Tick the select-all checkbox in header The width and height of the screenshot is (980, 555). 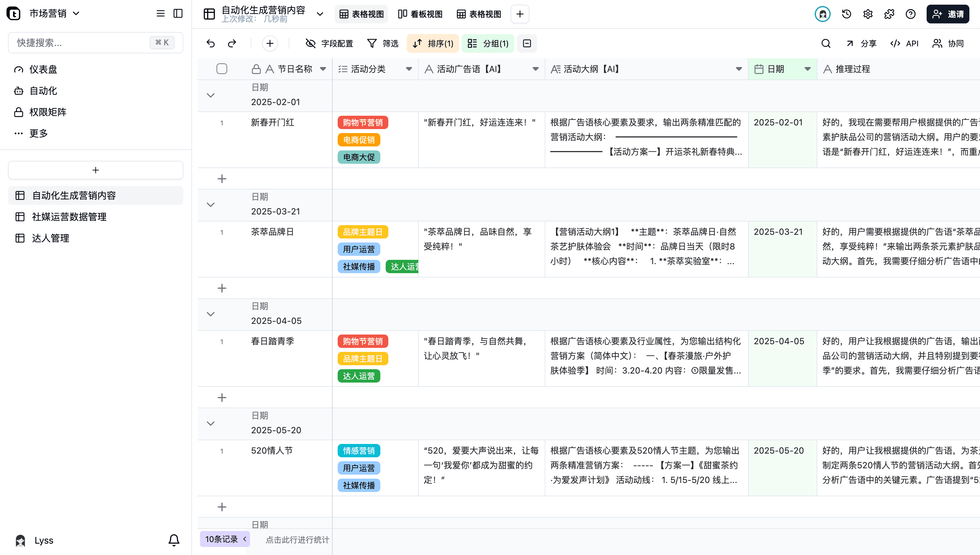tap(222, 69)
